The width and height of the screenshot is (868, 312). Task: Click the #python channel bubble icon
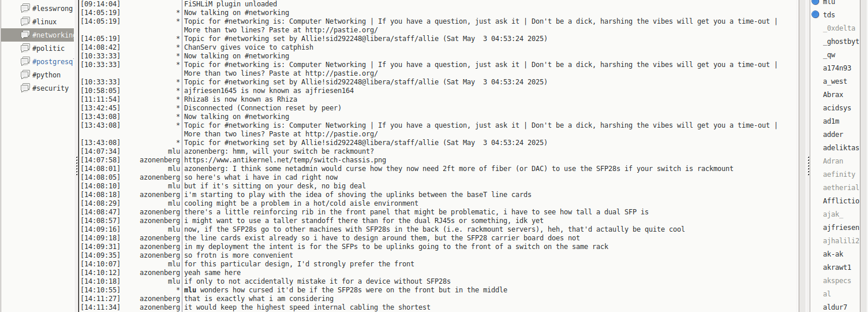(x=25, y=75)
